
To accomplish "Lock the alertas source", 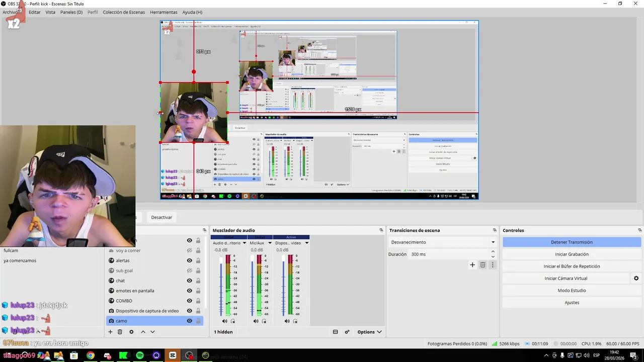I will pos(198,260).
